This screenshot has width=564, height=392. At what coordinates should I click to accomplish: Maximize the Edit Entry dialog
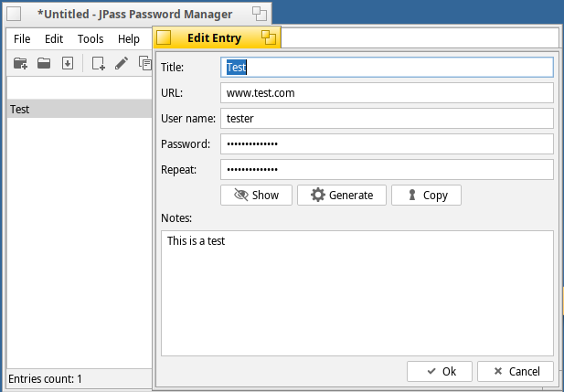(x=269, y=37)
